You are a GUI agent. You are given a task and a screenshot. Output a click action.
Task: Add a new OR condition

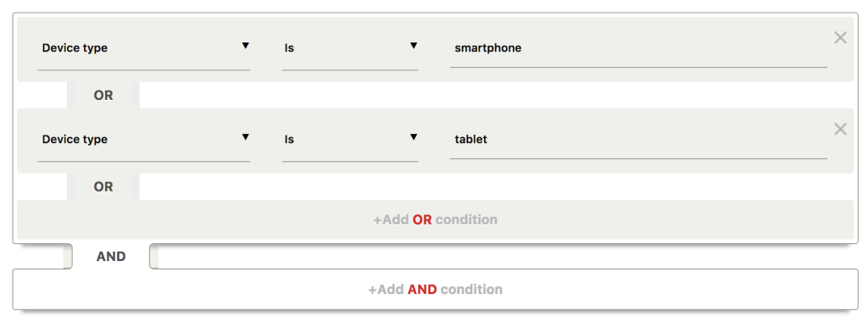[435, 219]
